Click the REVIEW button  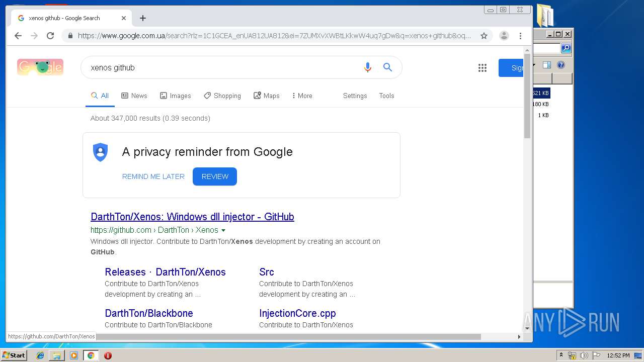pos(215,176)
